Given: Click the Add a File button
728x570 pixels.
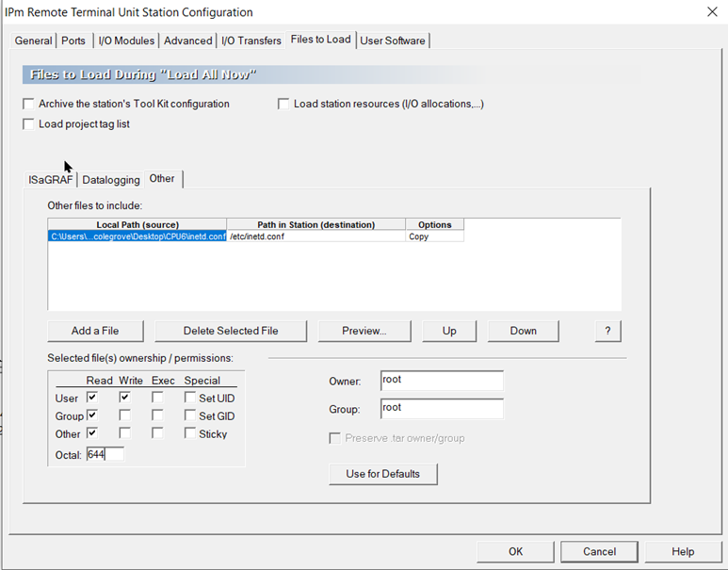Looking at the screenshot, I should tap(95, 331).
